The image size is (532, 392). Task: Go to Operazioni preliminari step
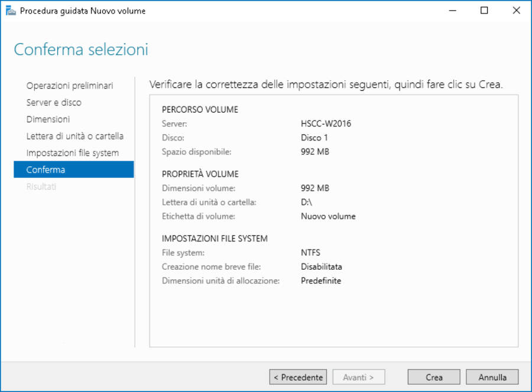point(70,86)
